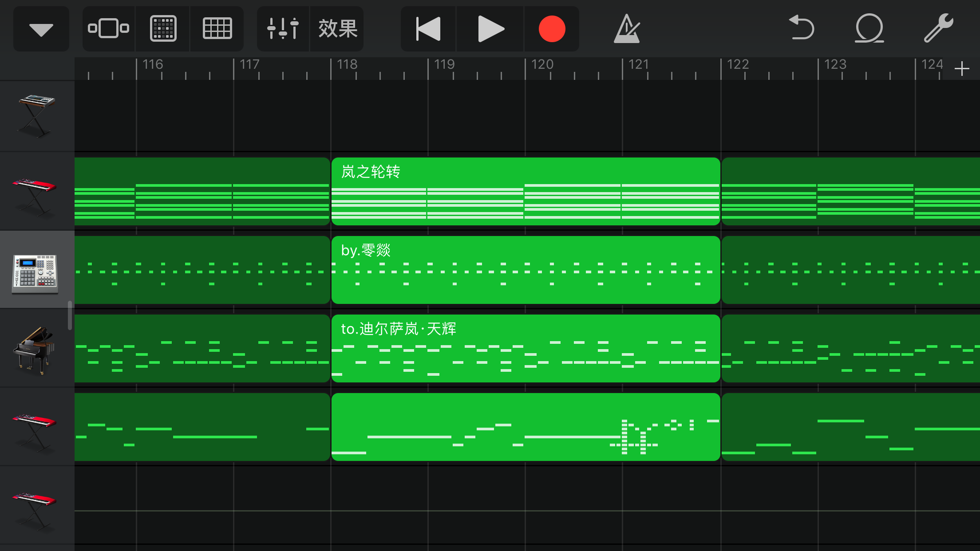Select the dark fifth-track region after bar 122
980x551 pixels.
tap(850, 427)
